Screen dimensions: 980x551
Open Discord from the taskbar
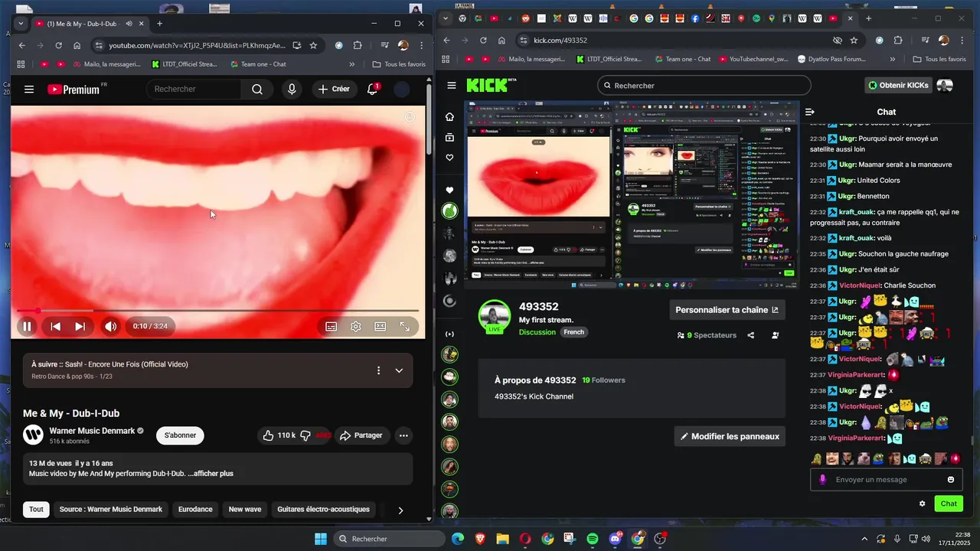coord(615,539)
